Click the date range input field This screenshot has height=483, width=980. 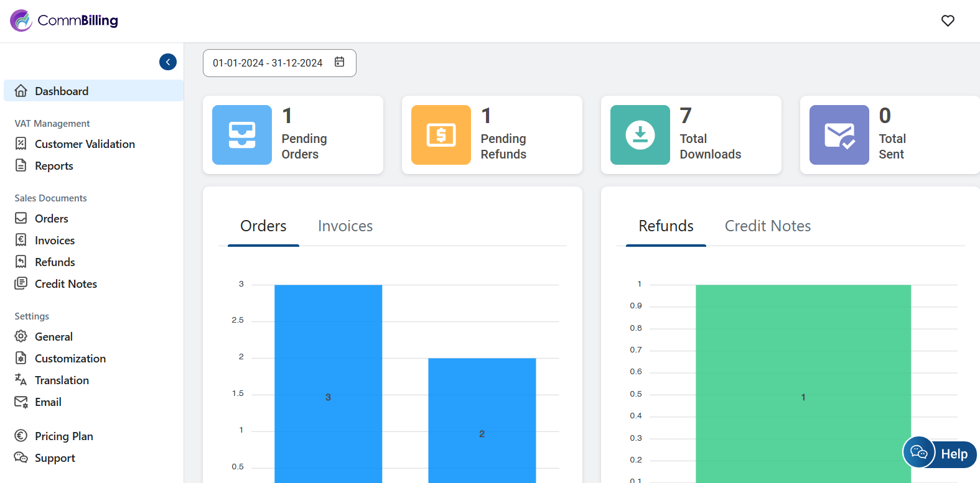click(x=268, y=63)
